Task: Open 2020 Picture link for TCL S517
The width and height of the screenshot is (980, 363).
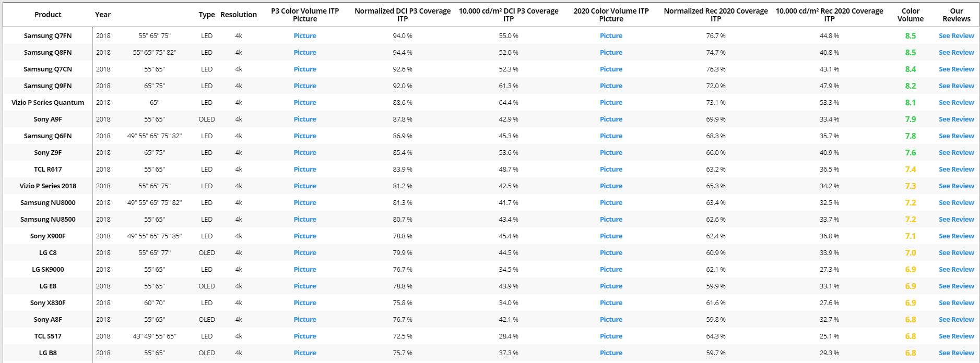Action: point(611,336)
